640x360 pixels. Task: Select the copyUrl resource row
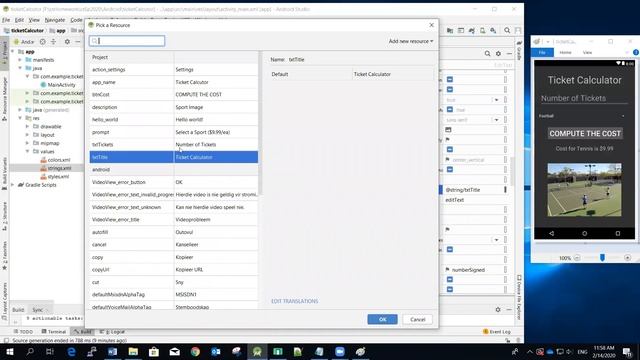(x=174, y=270)
